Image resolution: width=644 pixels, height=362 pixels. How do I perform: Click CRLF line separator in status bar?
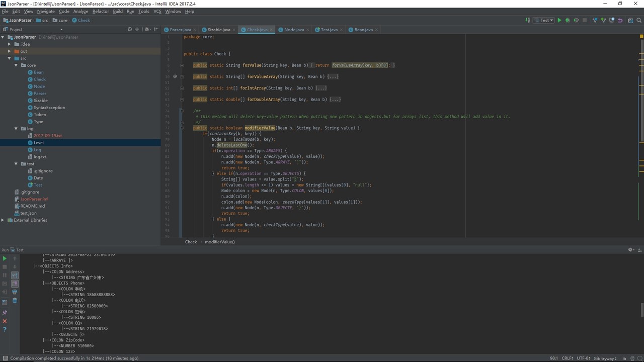568,358
